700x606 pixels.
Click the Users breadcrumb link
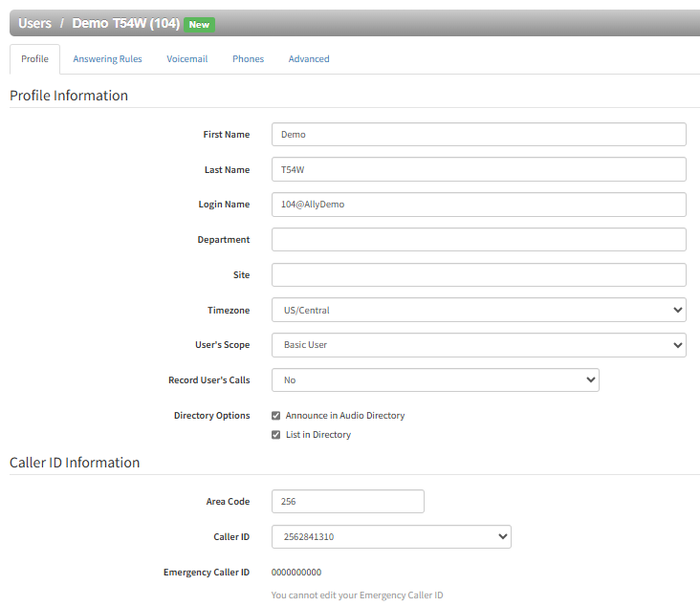34,23
